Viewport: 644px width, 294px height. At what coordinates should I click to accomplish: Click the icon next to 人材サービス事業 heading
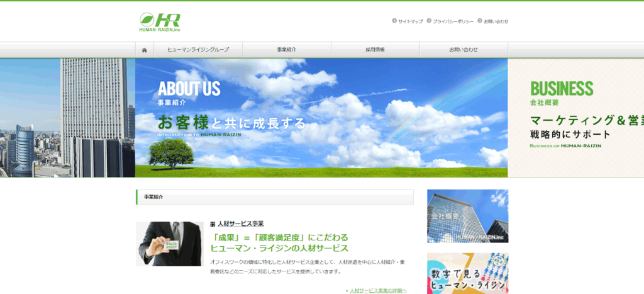(x=213, y=224)
